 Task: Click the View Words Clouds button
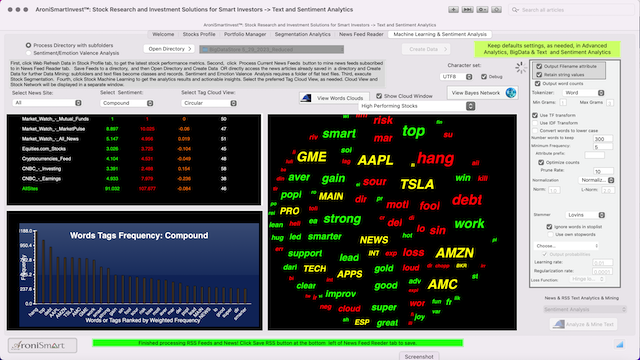(334, 98)
